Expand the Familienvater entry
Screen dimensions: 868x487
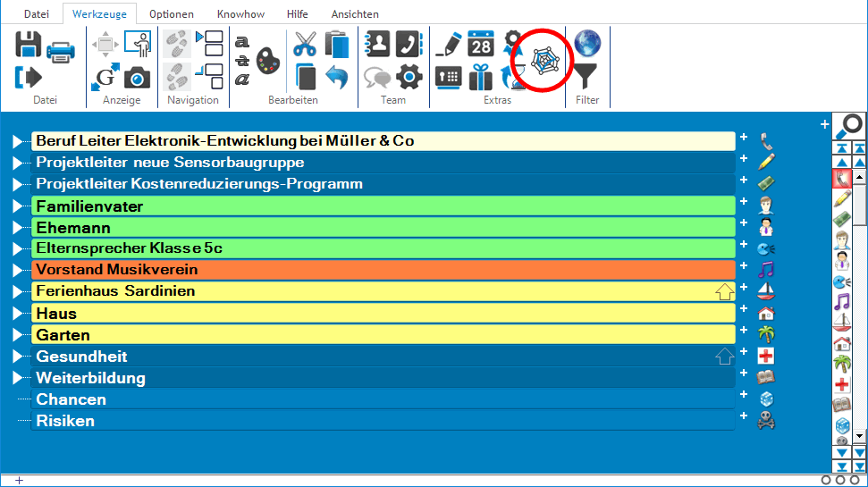click(x=18, y=206)
